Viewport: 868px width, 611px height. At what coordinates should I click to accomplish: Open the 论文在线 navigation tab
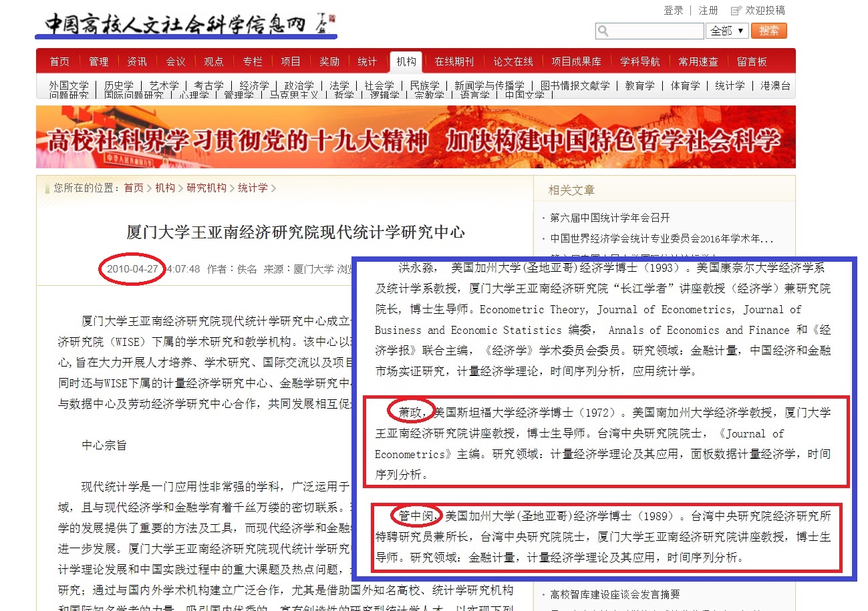(513, 61)
